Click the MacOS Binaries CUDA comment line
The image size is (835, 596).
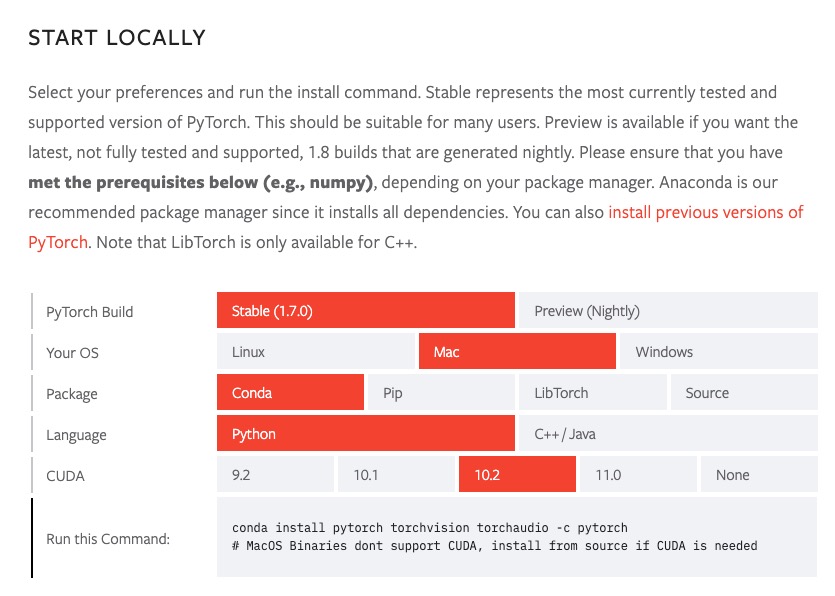tap(494, 546)
